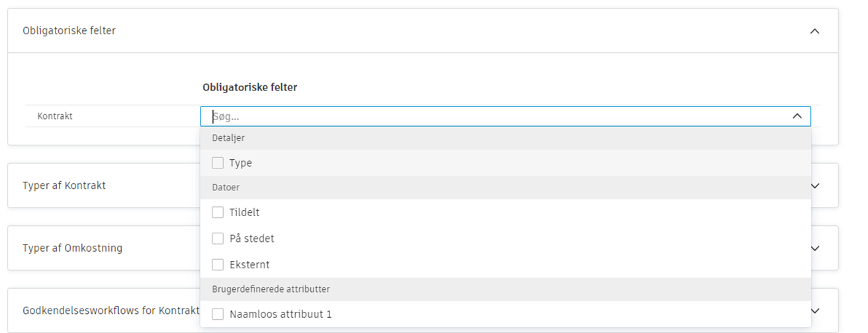Check the Type checkbox
The width and height of the screenshot is (868, 333).
point(218,163)
